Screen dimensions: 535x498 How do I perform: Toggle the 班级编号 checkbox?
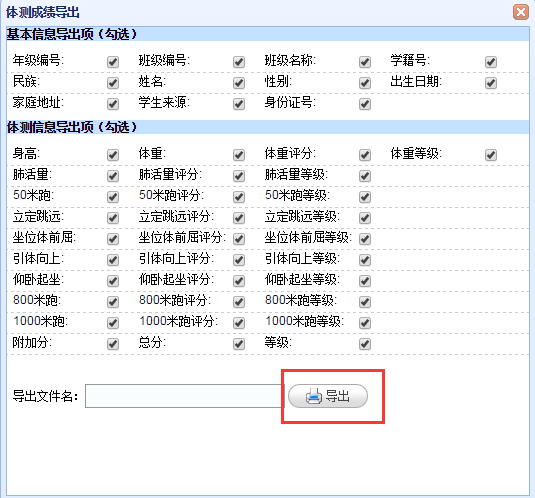click(x=239, y=62)
